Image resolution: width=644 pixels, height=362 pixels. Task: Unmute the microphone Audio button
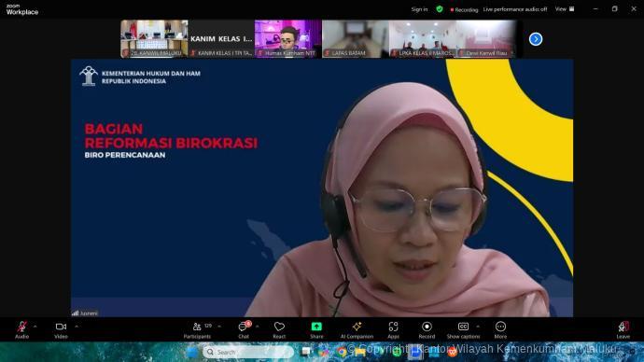(x=21, y=329)
